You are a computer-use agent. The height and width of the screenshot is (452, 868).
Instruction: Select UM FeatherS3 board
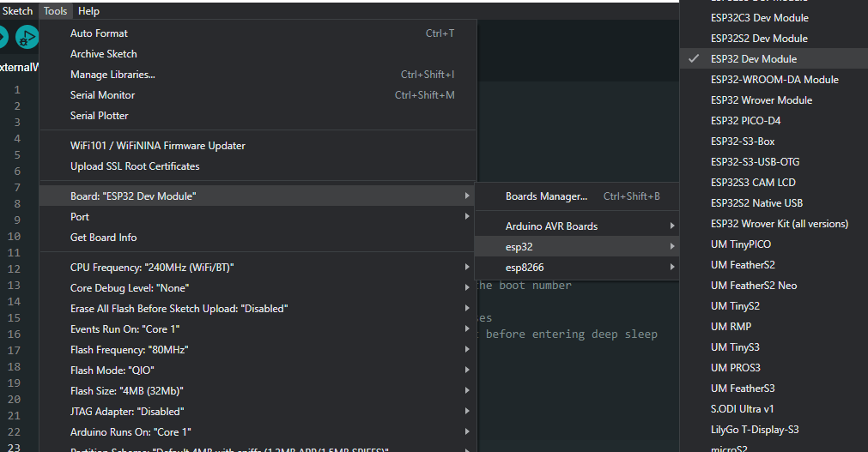774,389
